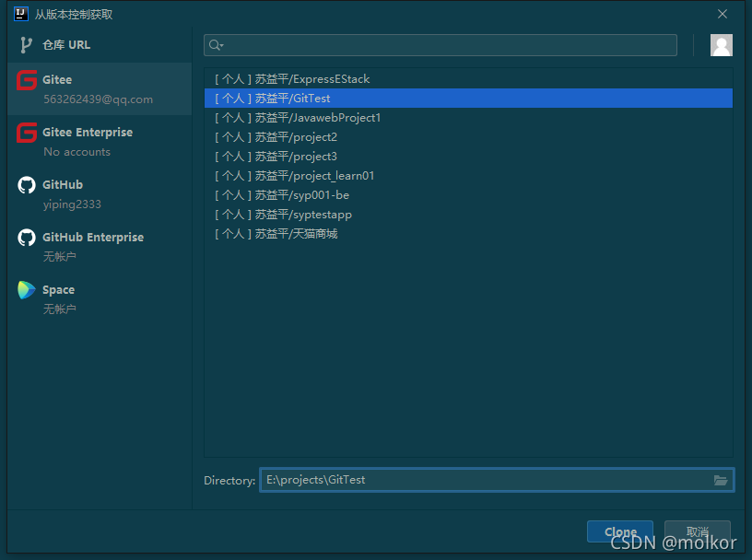The image size is (752, 560).
Task: Select repository 苏益平/syp001-be
Action: (x=468, y=195)
